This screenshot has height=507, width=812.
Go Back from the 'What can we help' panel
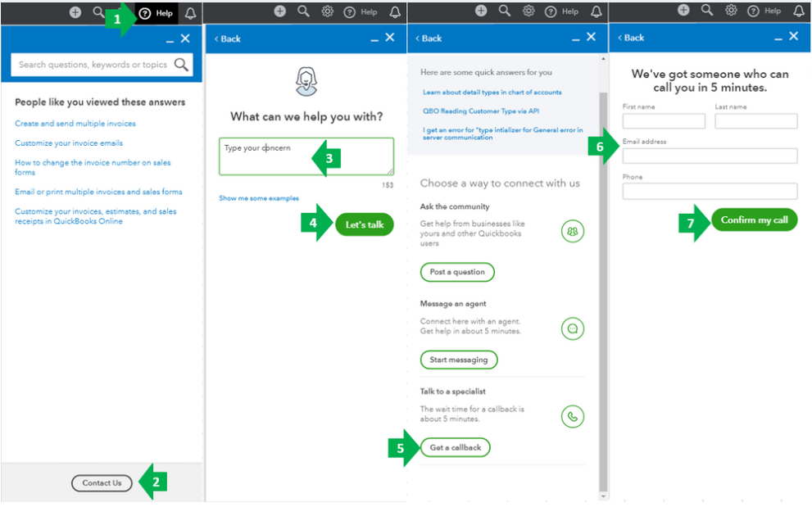[x=227, y=38]
